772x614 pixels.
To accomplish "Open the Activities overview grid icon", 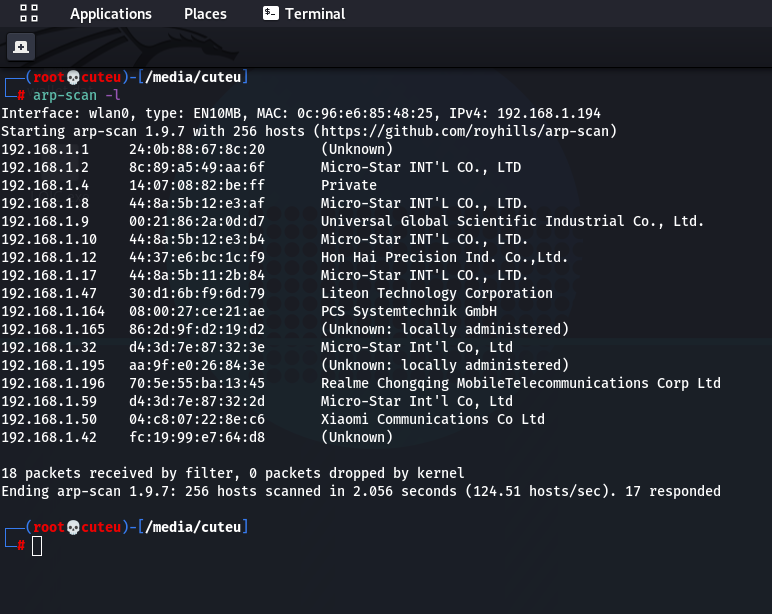I will tap(29, 14).
